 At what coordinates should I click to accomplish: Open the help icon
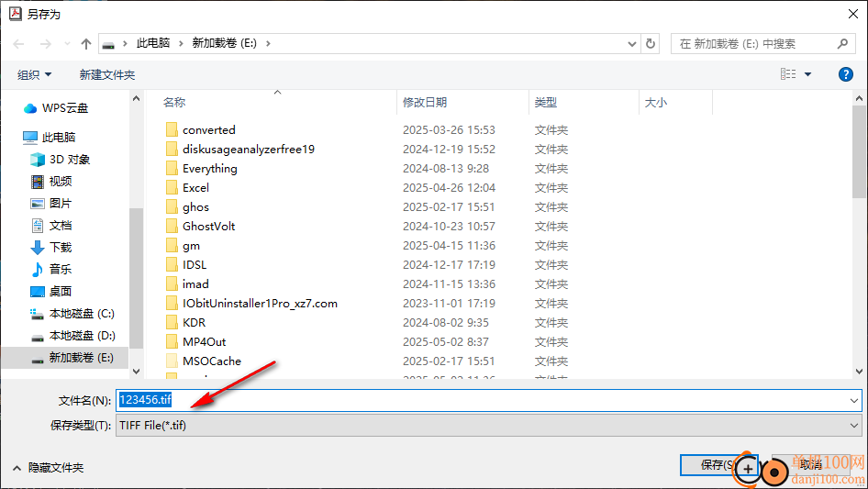pyautogui.click(x=845, y=74)
